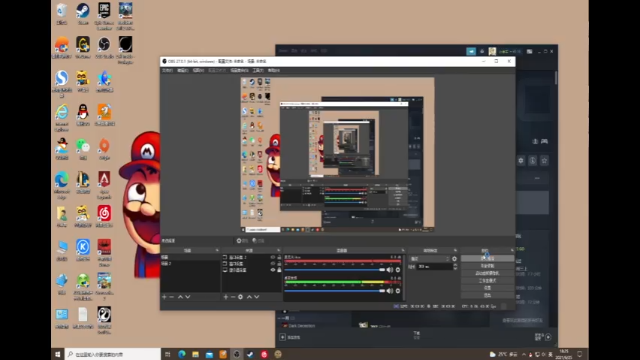The image size is (640, 360).
Task: Click the red-meter channel volume slider
Action: [335, 270]
